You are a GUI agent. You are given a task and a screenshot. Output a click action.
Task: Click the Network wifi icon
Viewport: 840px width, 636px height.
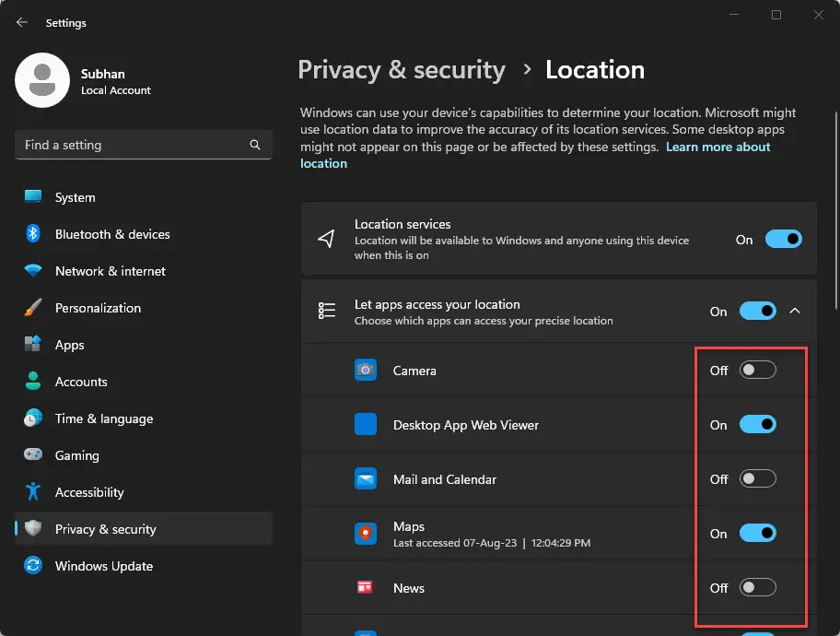[33, 270]
